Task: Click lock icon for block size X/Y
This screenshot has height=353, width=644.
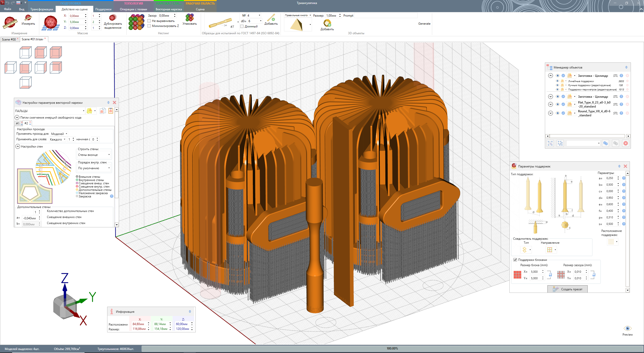Action: [x=550, y=275]
